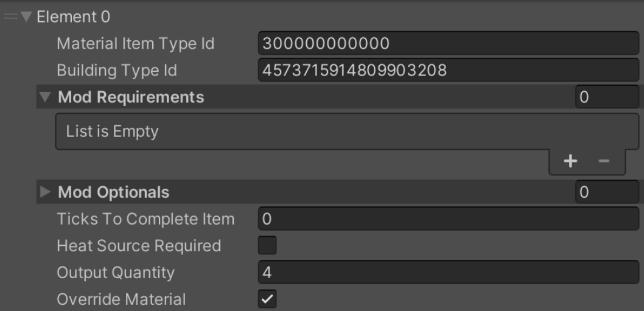Grab the Element 0 reorder handle
The width and height of the screenshot is (644, 311).
click(10, 17)
